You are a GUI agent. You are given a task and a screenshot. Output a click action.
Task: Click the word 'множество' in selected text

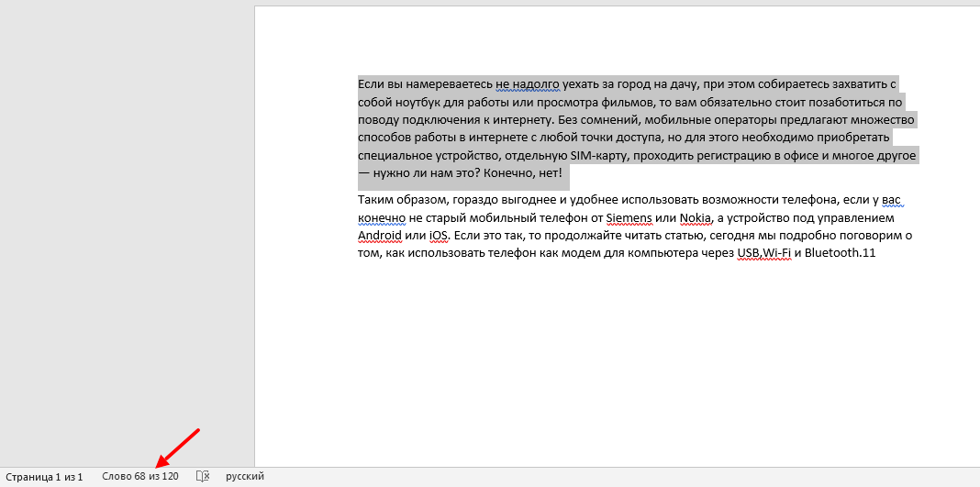pos(885,119)
